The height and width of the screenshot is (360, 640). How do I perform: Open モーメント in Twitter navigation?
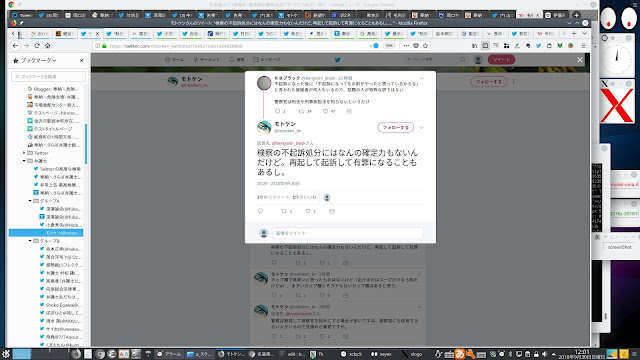click(207, 60)
